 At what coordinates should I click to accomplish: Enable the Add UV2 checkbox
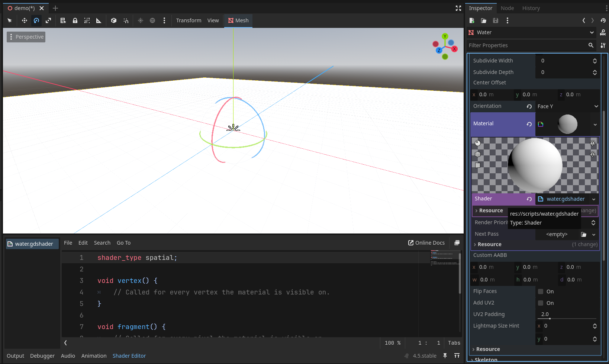tap(541, 303)
